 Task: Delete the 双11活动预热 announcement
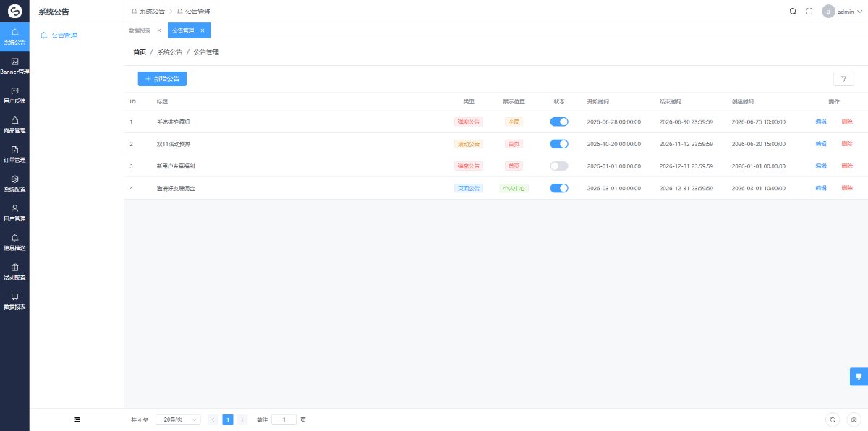tap(847, 144)
